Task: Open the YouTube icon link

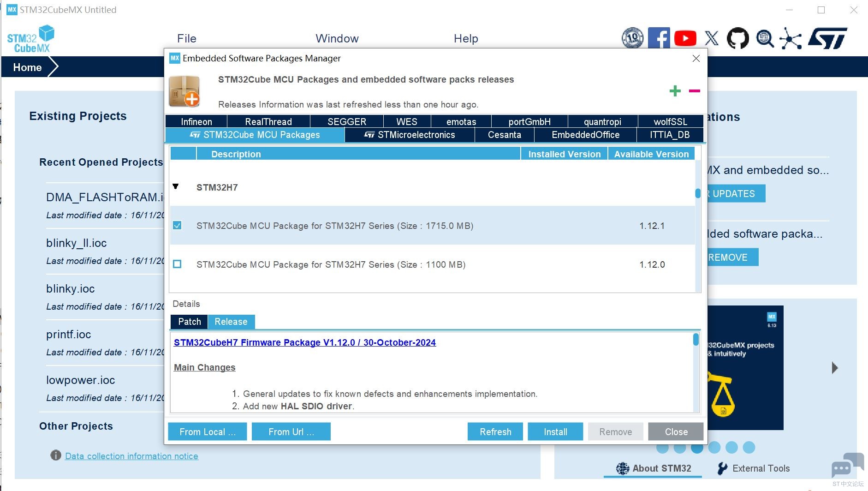Action: click(685, 38)
